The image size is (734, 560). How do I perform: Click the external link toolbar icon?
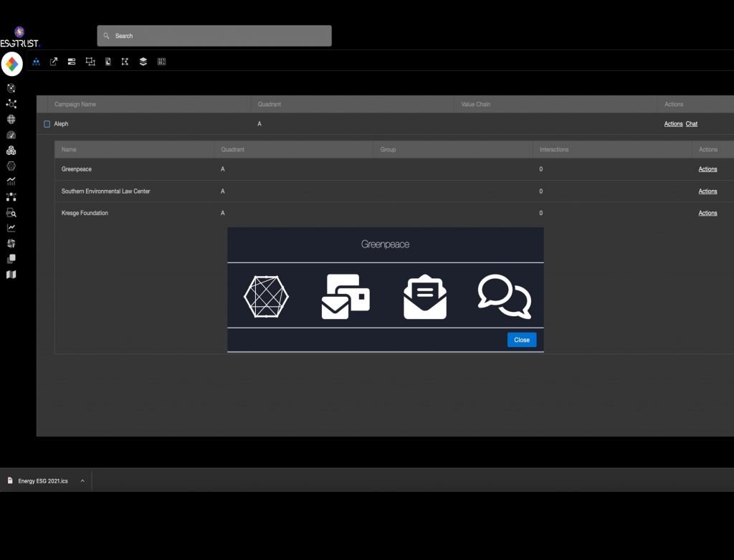pyautogui.click(x=54, y=62)
